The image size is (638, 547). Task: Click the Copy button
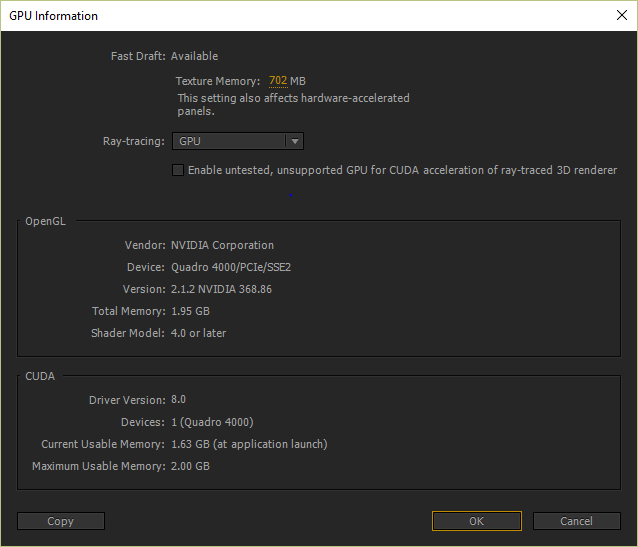[61, 521]
